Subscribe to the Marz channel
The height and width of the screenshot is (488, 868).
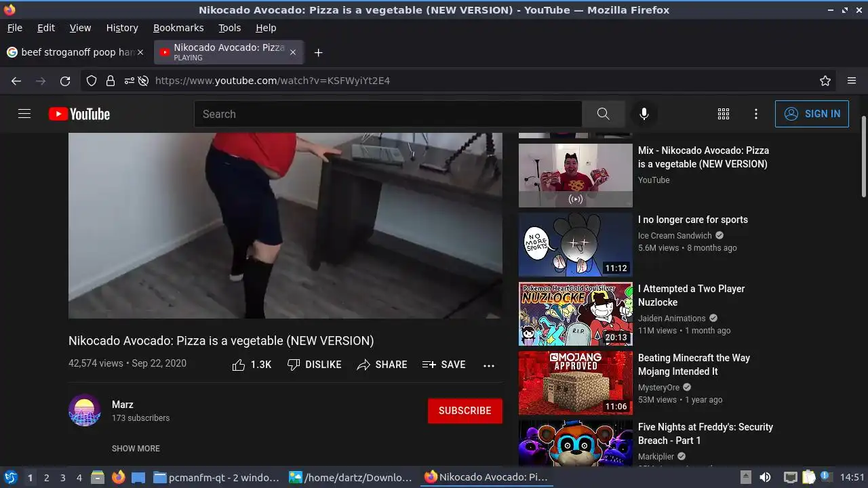tap(465, 411)
